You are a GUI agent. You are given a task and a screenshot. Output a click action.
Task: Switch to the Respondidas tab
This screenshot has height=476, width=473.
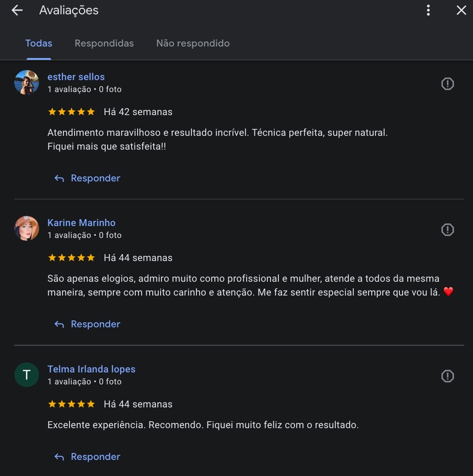pos(104,43)
